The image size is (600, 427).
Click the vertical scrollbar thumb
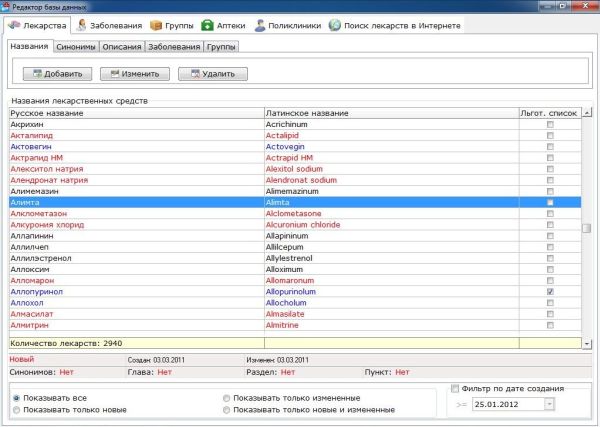click(587, 228)
